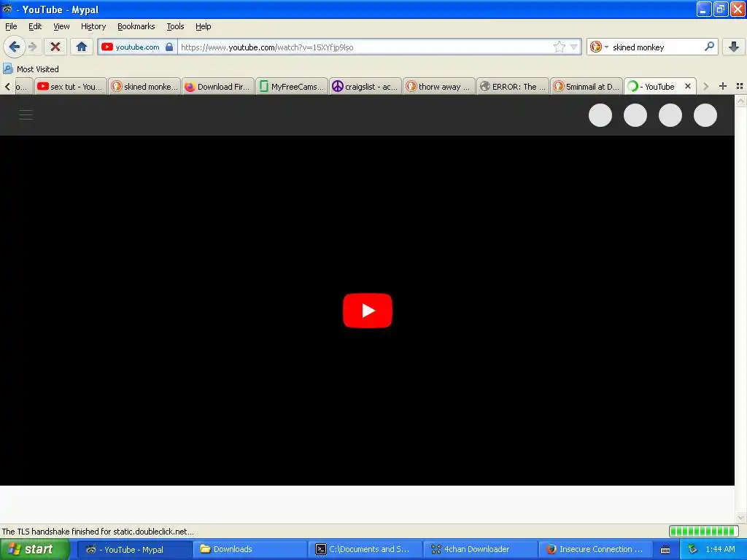Screen dimensions: 747x560
Task: Open the File menu
Action: 11,26
